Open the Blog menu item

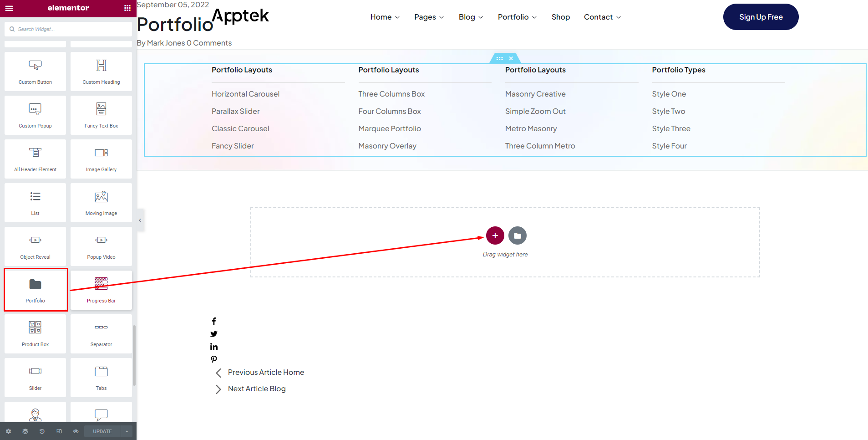click(x=470, y=17)
